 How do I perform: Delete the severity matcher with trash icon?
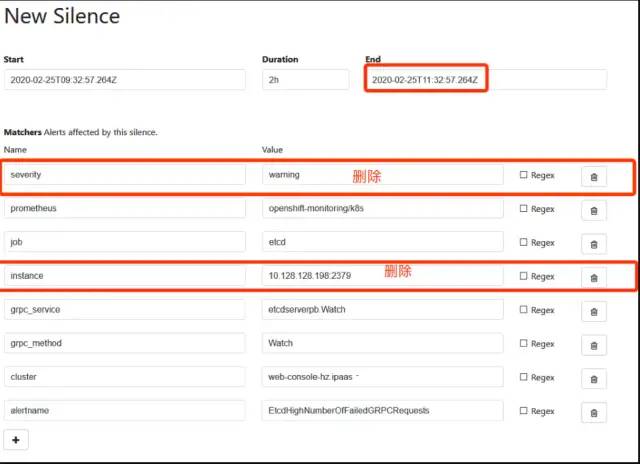(593, 176)
